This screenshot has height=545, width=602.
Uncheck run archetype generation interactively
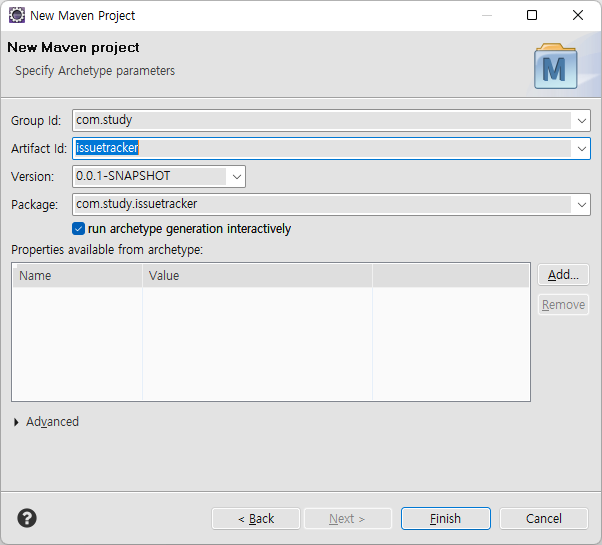78,229
